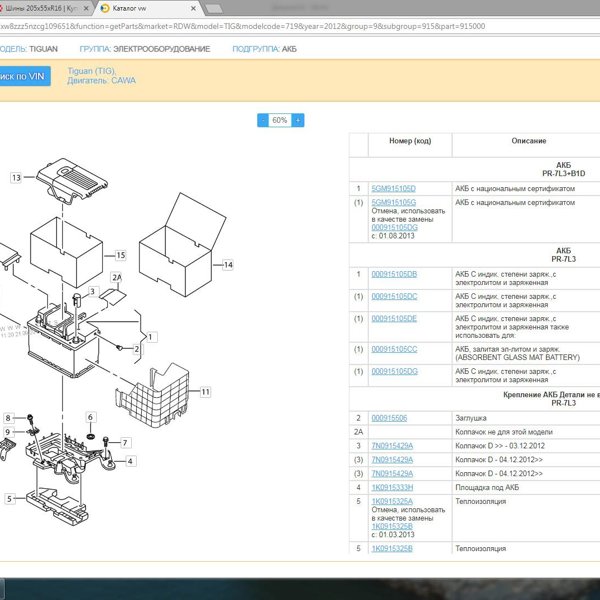The height and width of the screenshot is (600, 600).
Task: Open part number 000915105DC
Action: click(x=394, y=297)
